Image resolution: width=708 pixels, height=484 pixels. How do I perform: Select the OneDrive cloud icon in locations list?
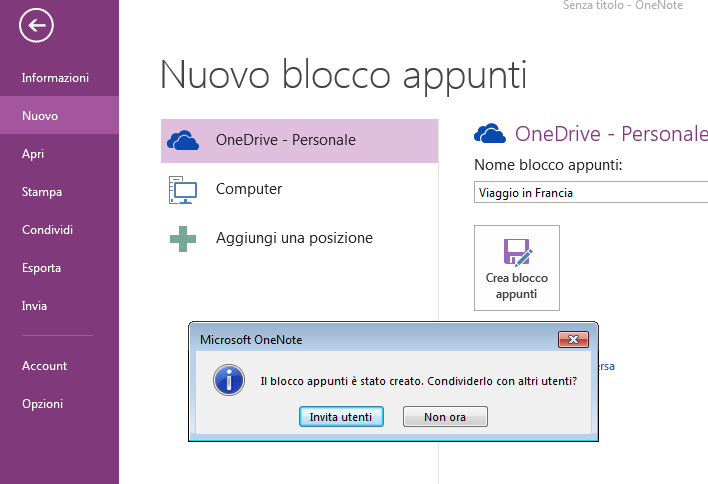(183, 140)
